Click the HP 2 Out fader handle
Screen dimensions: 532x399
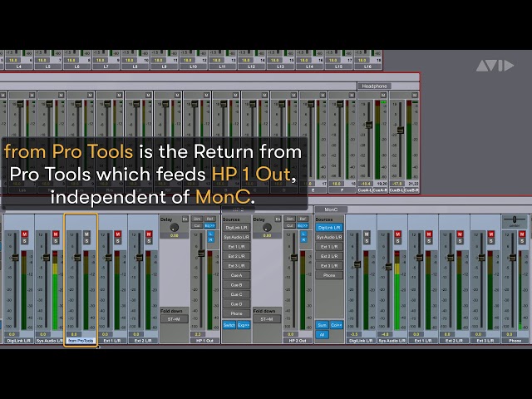[x=294, y=258]
